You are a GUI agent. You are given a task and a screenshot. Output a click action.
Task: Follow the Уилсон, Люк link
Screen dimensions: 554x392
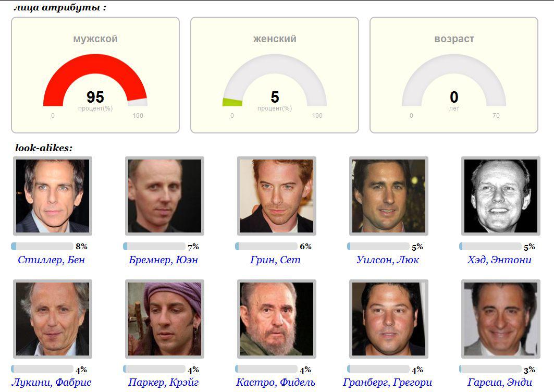tap(388, 260)
